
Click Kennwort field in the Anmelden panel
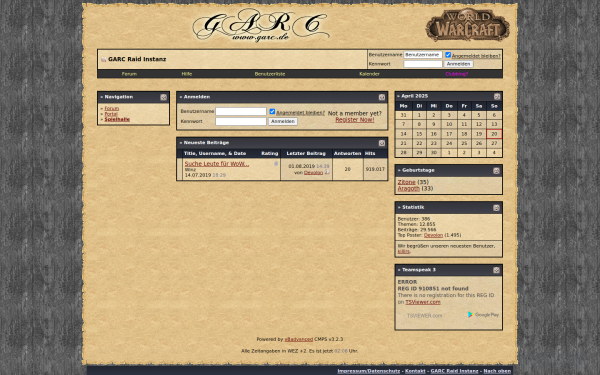click(x=241, y=121)
